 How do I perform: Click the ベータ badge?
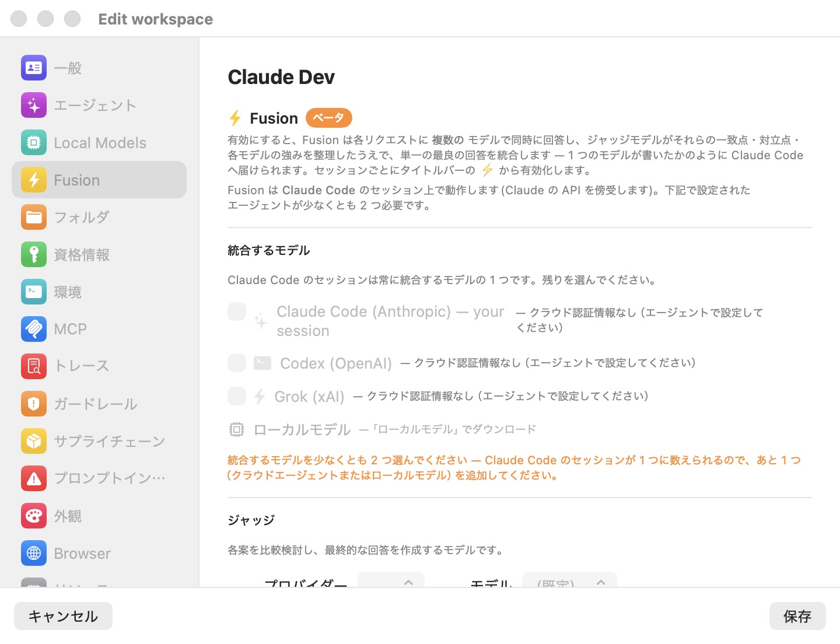point(329,118)
